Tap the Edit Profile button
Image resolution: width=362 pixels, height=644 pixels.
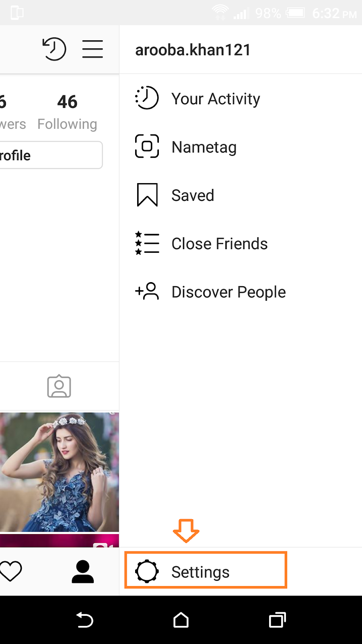click(51, 155)
